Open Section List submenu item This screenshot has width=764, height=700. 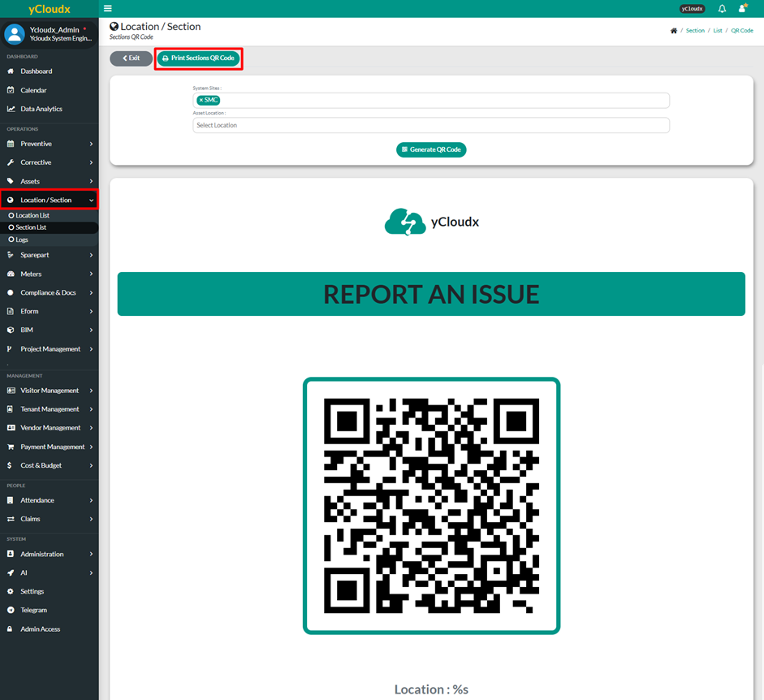[x=50, y=227]
